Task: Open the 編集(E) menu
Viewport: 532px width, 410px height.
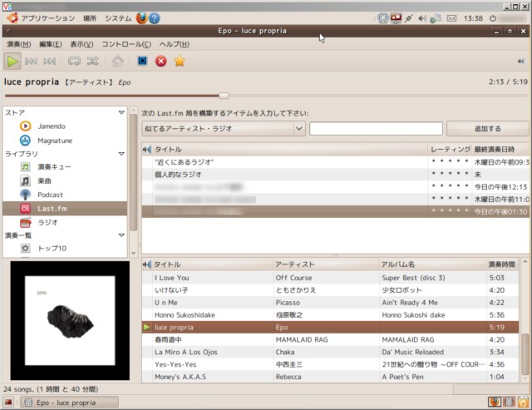Action: [x=51, y=44]
